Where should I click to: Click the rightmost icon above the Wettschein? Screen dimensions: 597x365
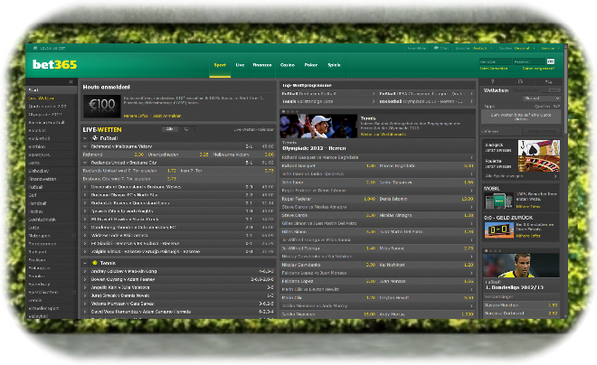(x=548, y=81)
